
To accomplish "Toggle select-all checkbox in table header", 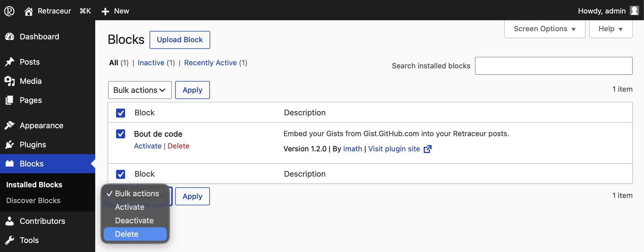I will 121,113.
